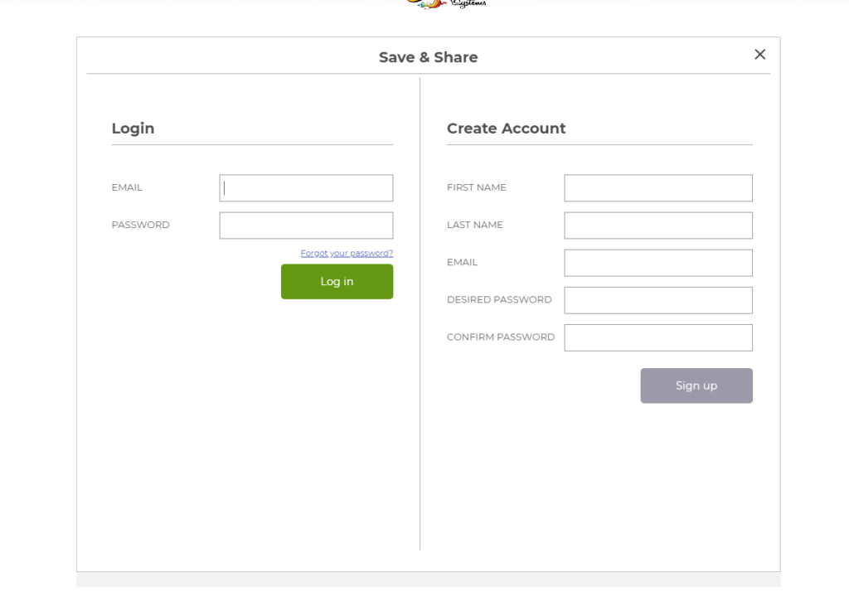849x616 pixels.
Task: Focus the Login PASSWORD field
Action: (x=306, y=226)
